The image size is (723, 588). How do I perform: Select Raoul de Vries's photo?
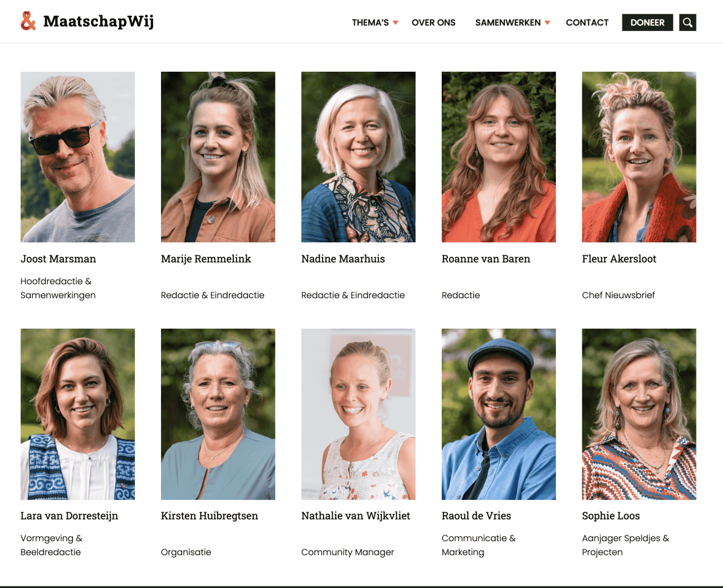(499, 414)
